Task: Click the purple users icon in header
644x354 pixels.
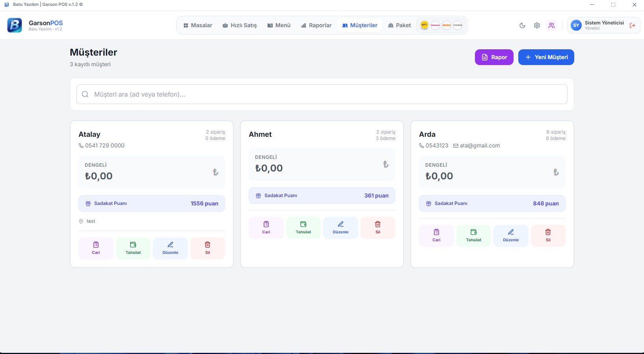Action: pyautogui.click(x=551, y=26)
